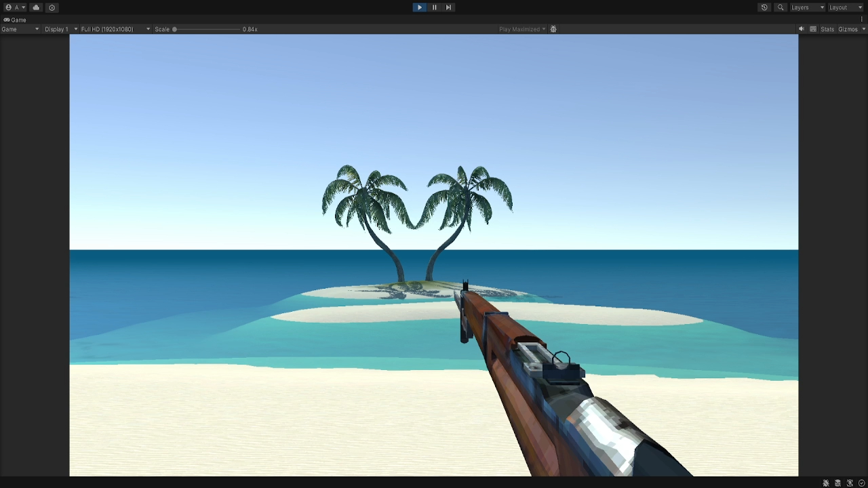Screen dimensions: 868x488
Task: Open the Display 1 dropdown
Action: (x=61, y=29)
